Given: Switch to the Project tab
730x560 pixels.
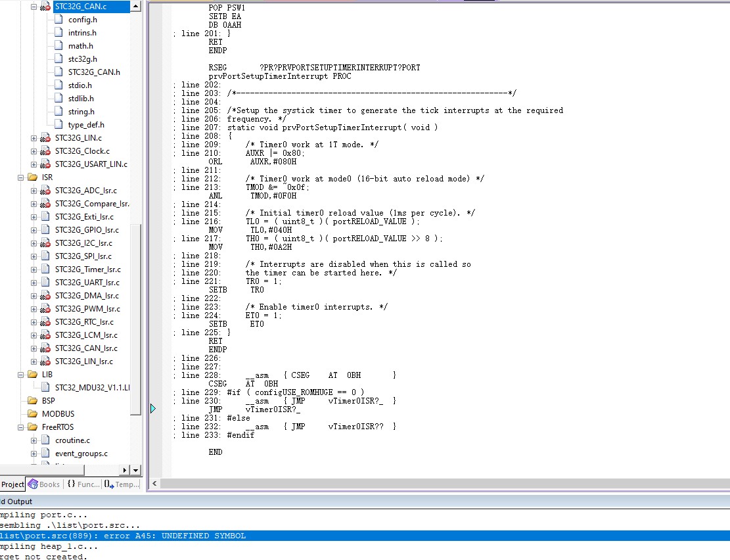Looking at the screenshot, I should tap(12, 484).
